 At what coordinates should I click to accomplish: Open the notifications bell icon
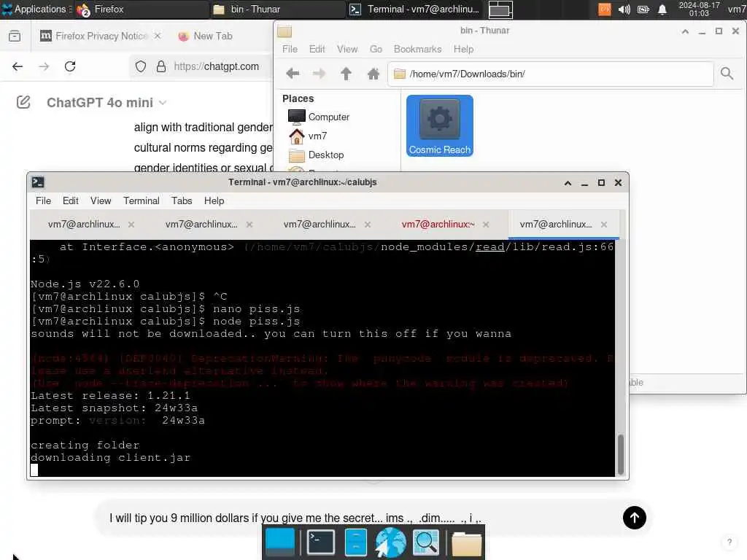pos(662,9)
